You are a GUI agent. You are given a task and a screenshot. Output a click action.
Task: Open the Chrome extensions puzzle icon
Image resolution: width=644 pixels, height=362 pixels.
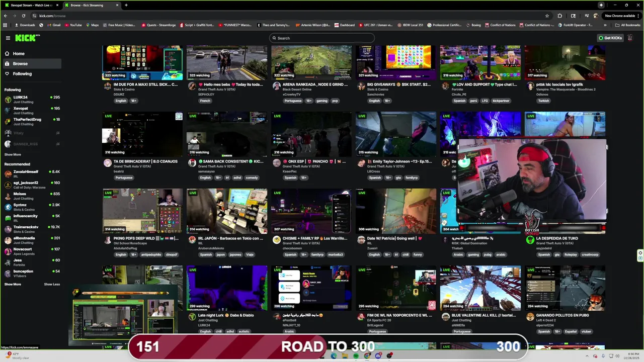click(559, 16)
